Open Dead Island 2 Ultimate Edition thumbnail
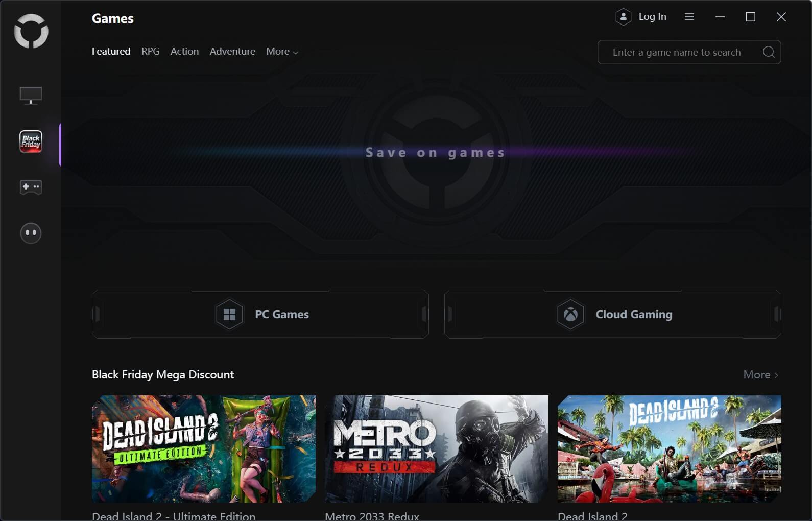812x521 pixels. click(x=203, y=448)
